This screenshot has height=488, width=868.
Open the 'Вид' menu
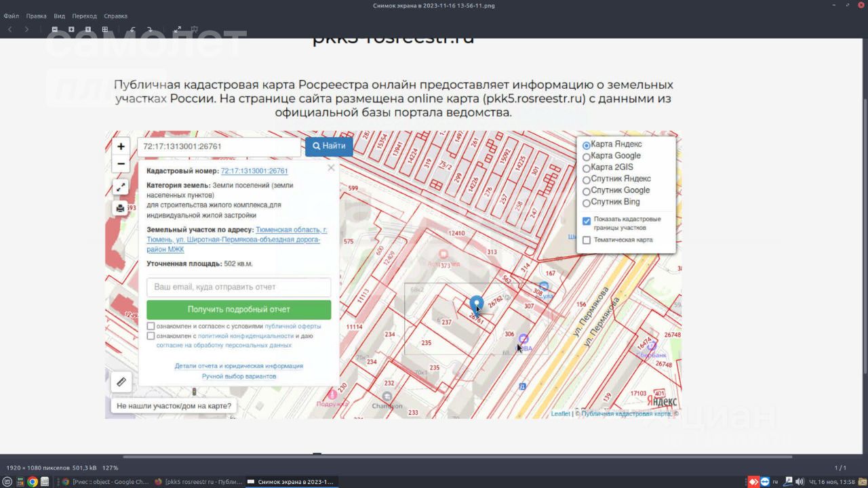[60, 16]
